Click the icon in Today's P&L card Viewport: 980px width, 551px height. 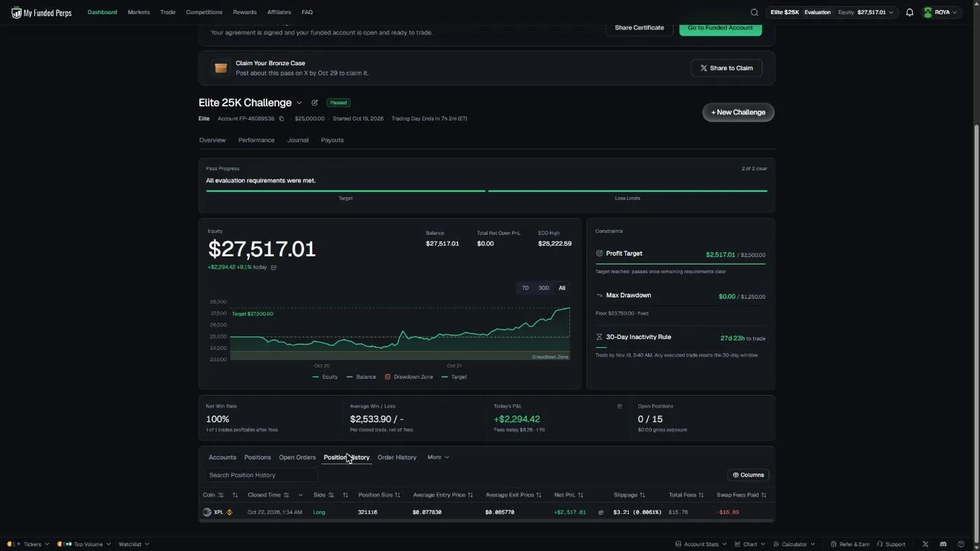coord(619,406)
